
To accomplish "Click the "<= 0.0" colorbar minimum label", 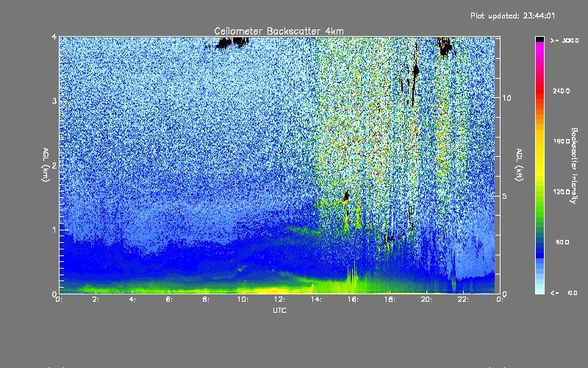I will pyautogui.click(x=564, y=293).
